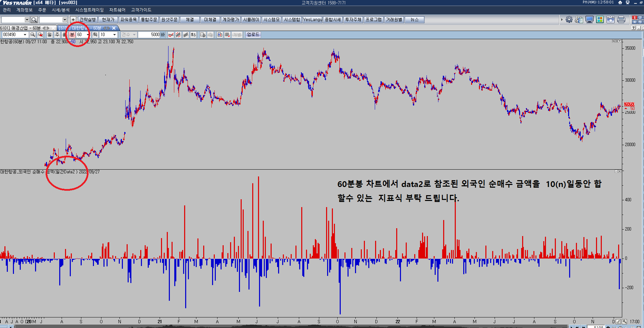644x328 pixels.
Task: Click the 업로드 upload button
Action: point(253,35)
